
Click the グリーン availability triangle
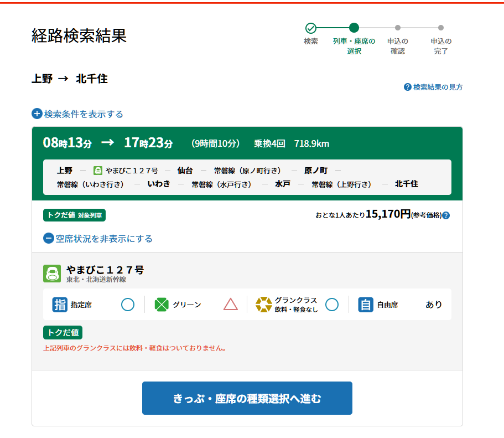[231, 304]
